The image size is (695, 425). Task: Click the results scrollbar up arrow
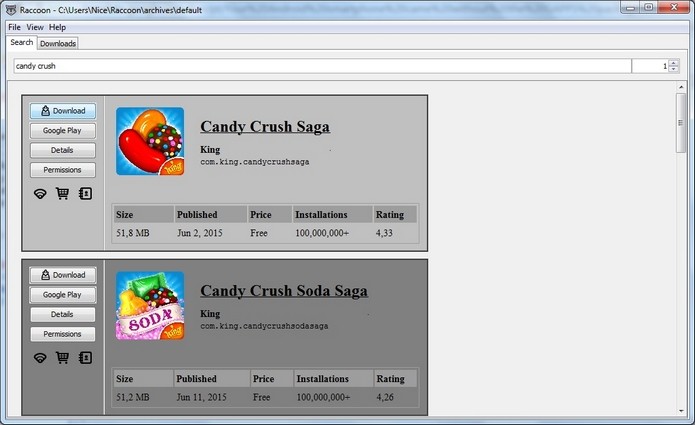tap(681, 87)
